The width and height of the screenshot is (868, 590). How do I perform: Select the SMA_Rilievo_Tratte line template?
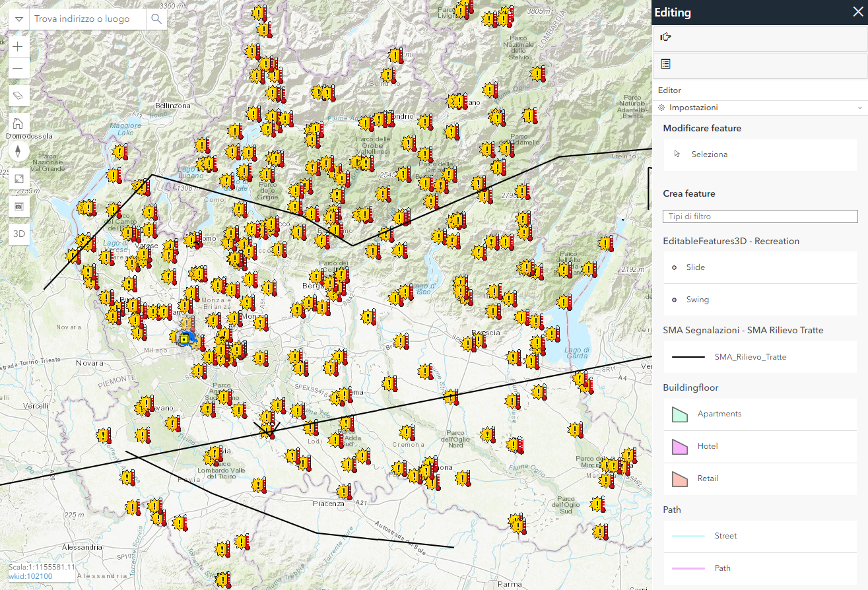760,357
